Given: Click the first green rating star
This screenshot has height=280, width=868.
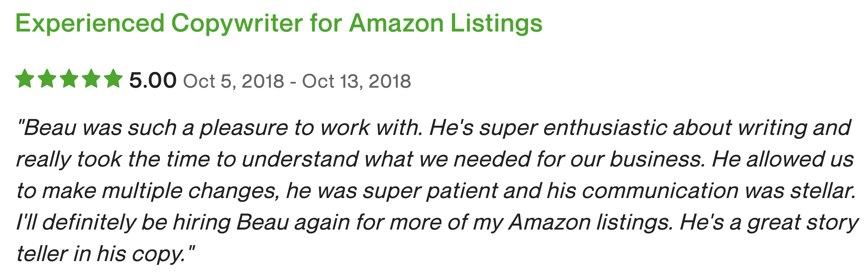Looking at the screenshot, I should [x=25, y=79].
